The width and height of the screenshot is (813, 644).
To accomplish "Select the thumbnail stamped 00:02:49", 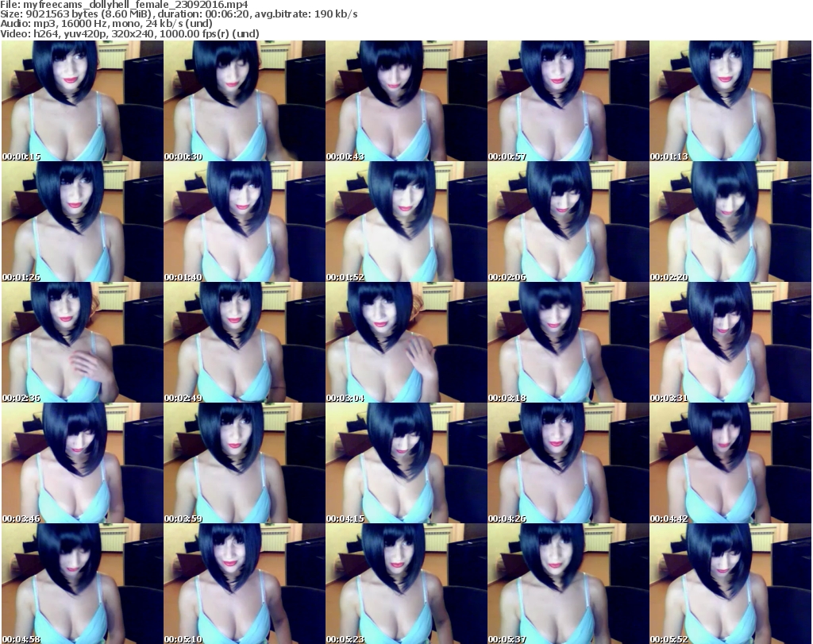I will point(245,342).
